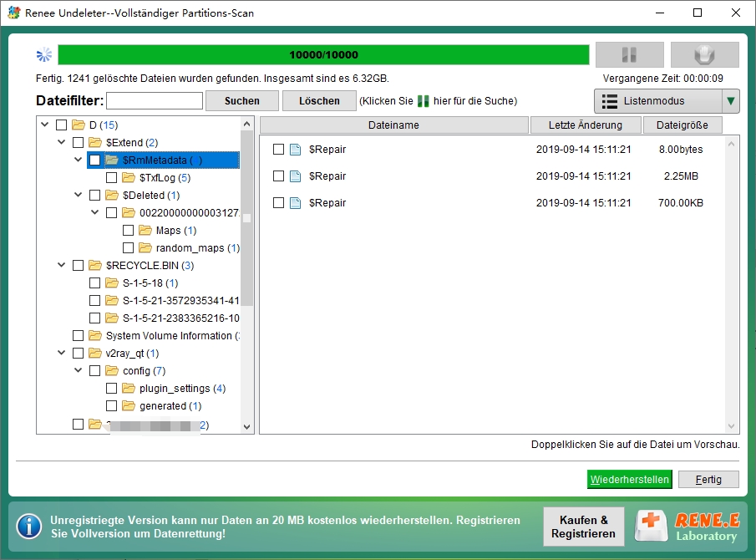Click the list mode icon in Listenmodus button
This screenshot has height=560, width=756.
(610, 101)
